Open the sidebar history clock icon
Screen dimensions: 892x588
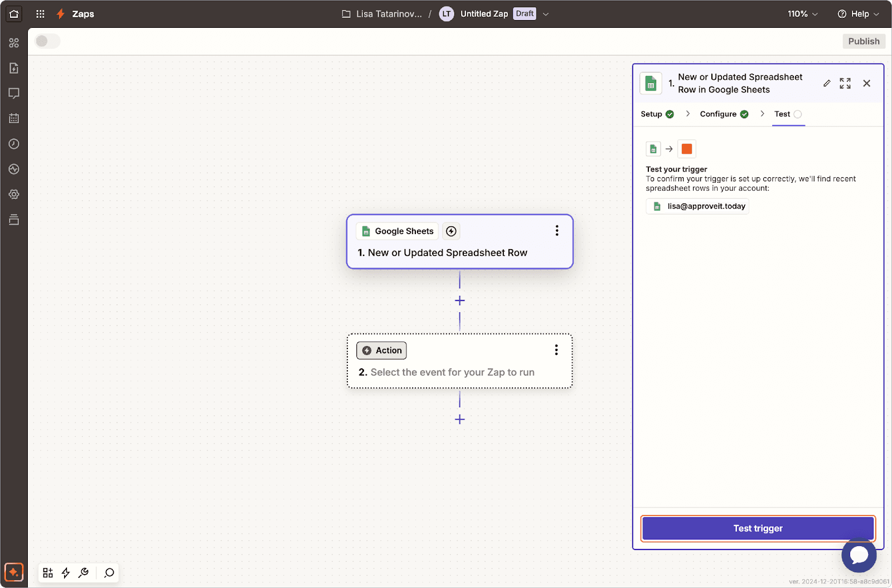coord(14,144)
